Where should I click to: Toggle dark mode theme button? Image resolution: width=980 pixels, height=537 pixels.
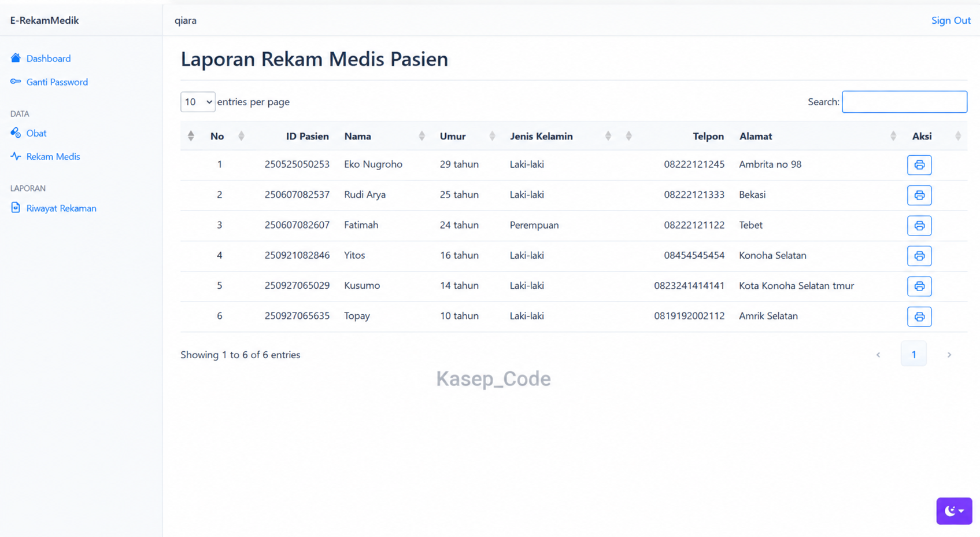(954, 511)
